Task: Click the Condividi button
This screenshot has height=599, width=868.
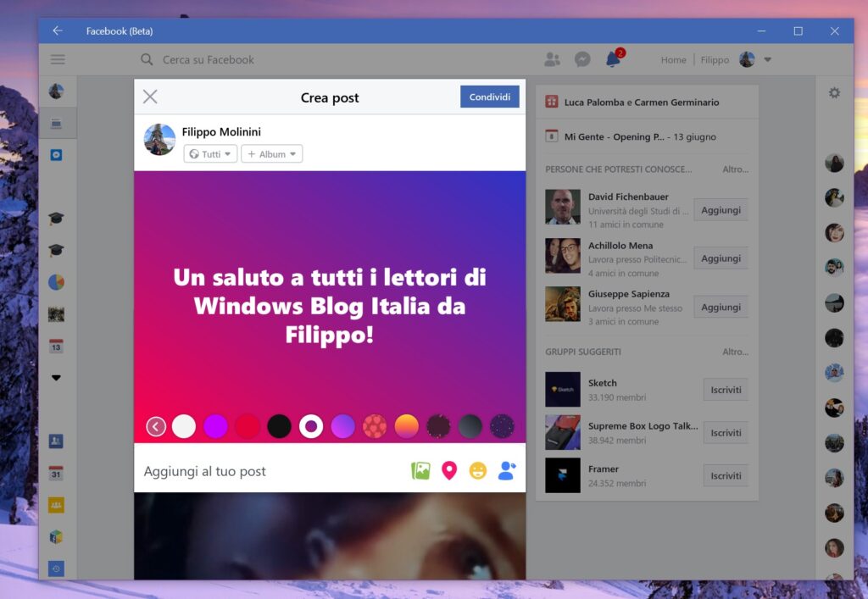Action: [489, 97]
